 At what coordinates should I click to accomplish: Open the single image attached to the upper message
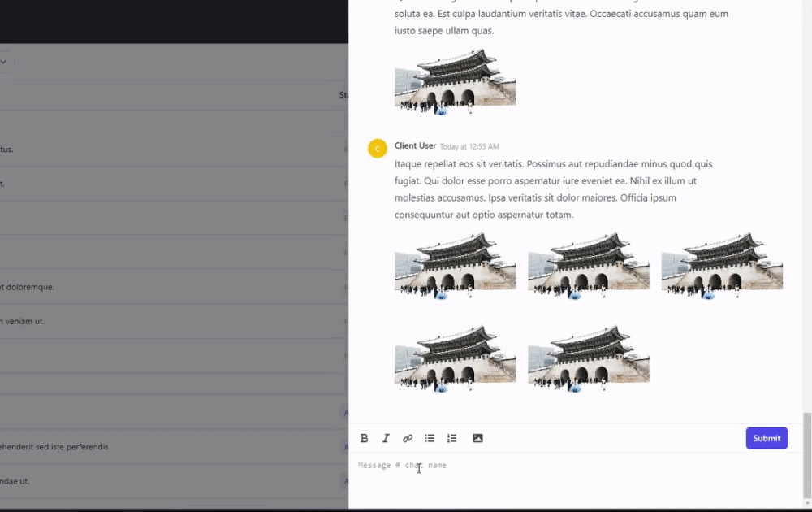(455, 82)
